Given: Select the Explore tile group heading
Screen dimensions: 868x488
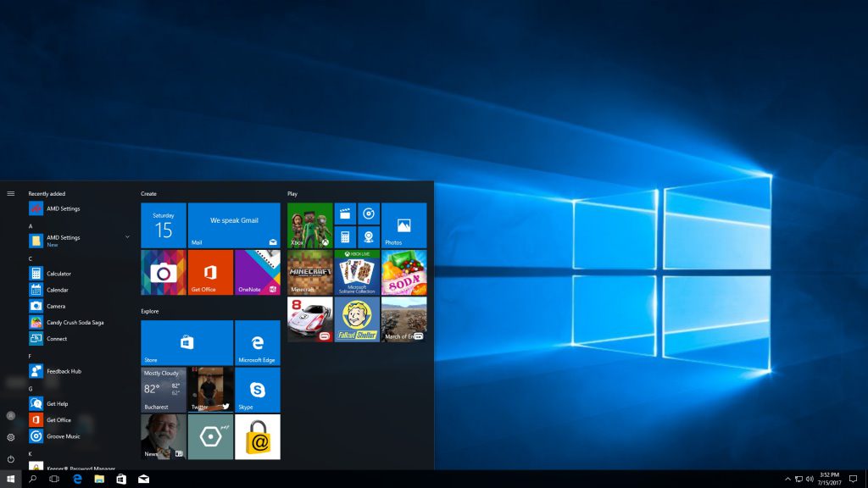Looking at the screenshot, I should (x=149, y=311).
